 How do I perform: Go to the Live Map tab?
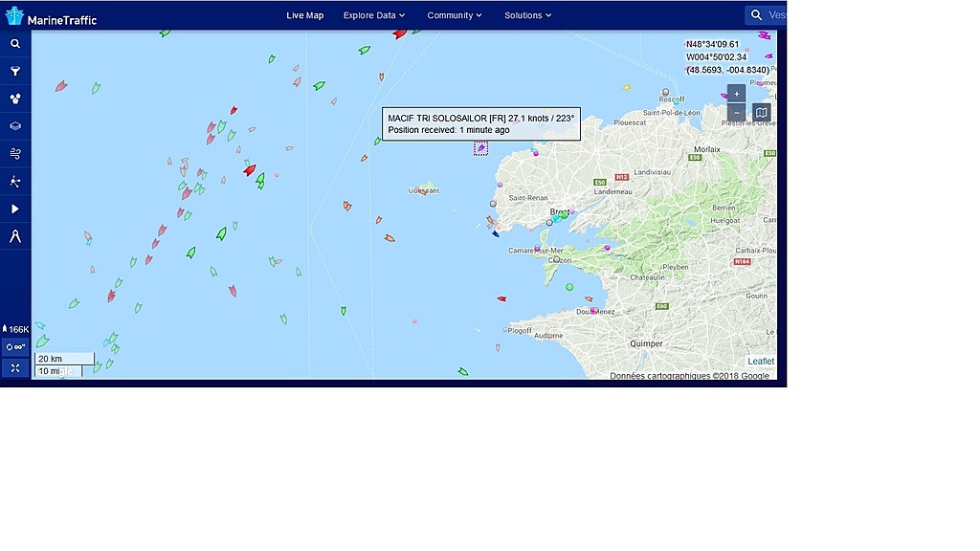(305, 15)
